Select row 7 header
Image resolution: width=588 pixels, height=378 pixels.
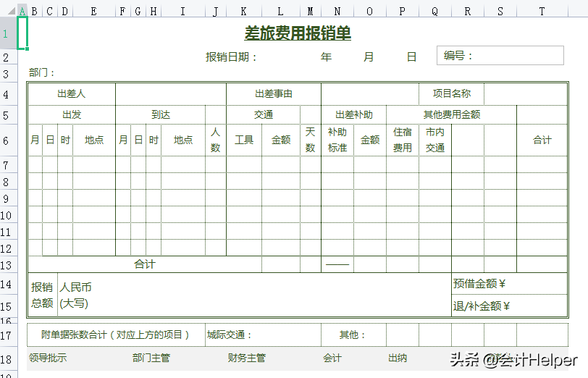pyautogui.click(x=8, y=165)
